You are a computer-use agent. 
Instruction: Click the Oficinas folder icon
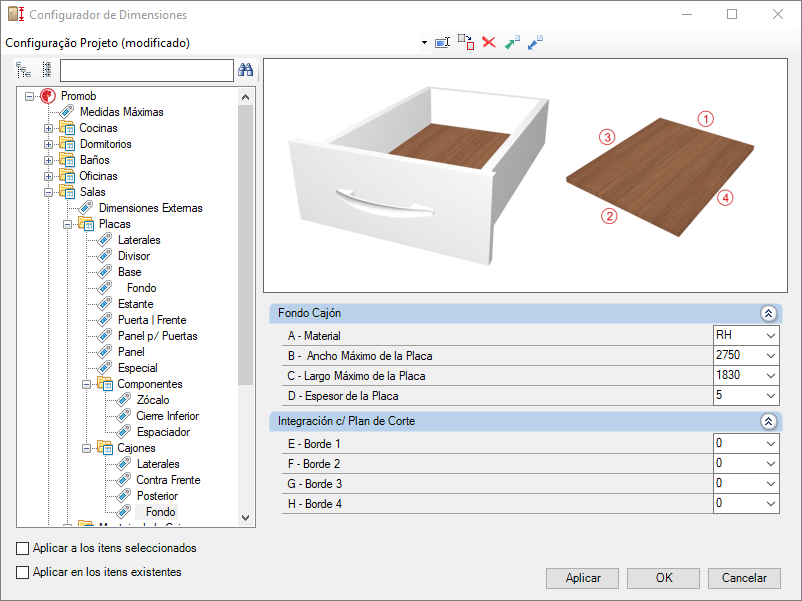[x=66, y=176]
